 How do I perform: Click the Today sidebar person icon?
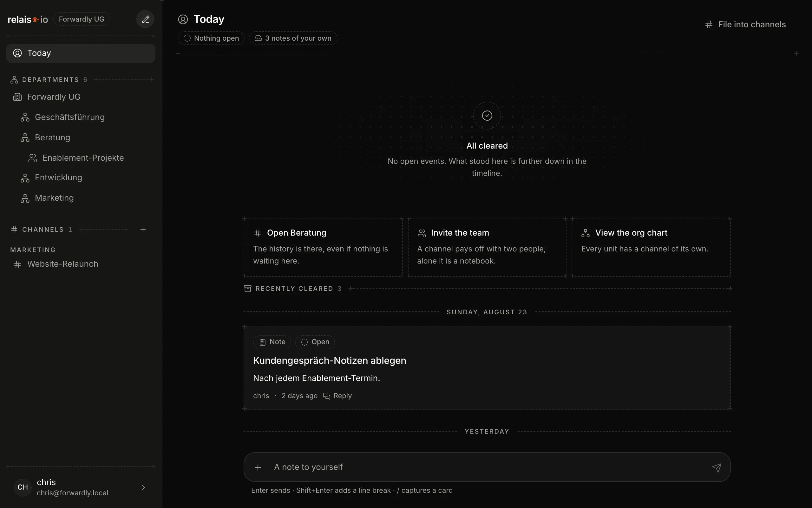point(17,53)
